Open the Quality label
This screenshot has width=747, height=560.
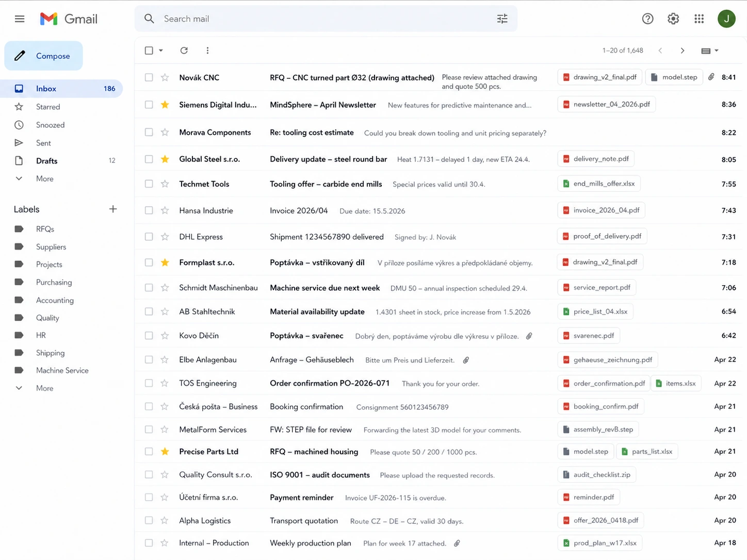click(47, 318)
